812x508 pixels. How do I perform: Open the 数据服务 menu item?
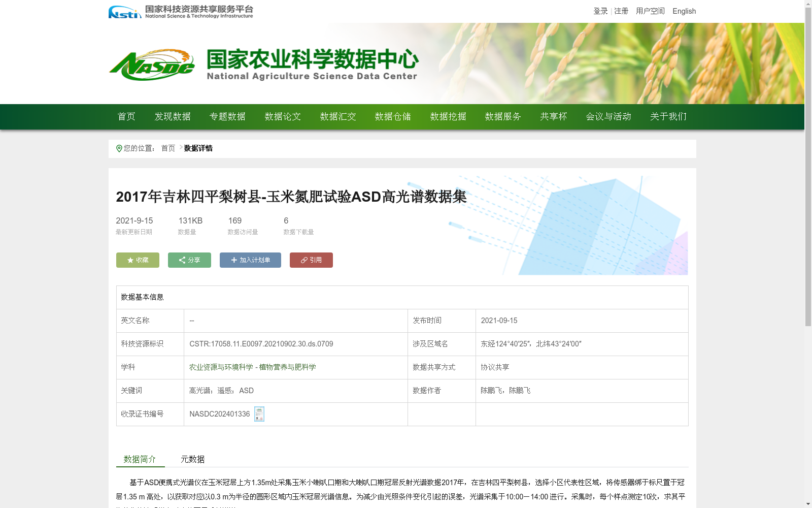coord(503,117)
